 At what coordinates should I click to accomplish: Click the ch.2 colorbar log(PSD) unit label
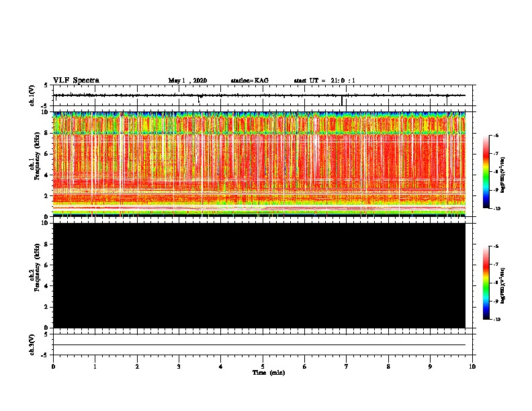502,285
